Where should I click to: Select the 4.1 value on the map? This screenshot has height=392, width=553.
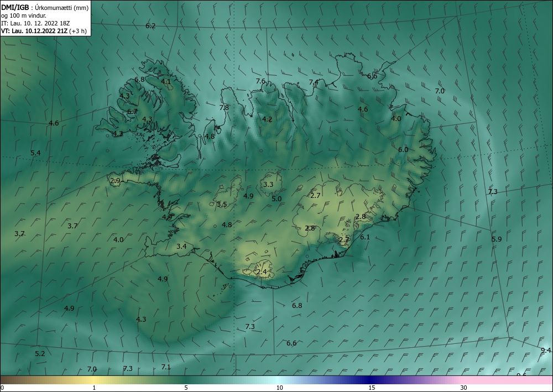[166, 81]
